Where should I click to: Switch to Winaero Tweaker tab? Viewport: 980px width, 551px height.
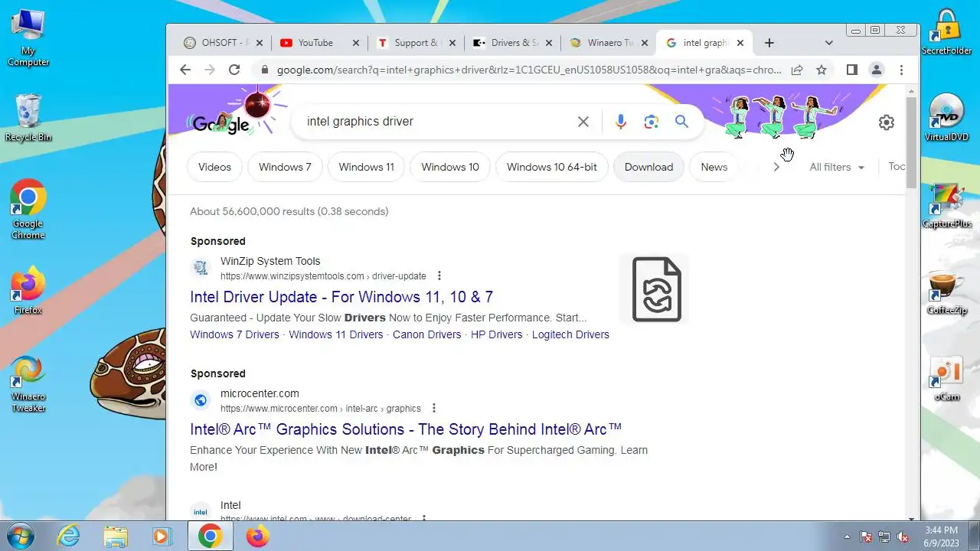point(609,43)
